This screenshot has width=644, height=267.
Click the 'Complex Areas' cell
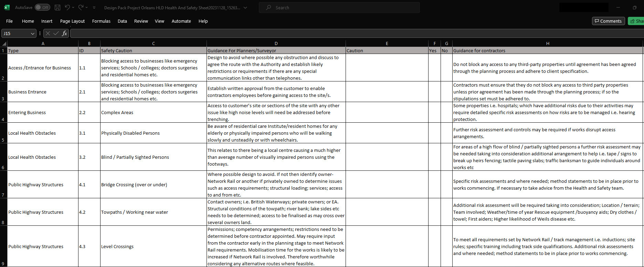pos(154,112)
